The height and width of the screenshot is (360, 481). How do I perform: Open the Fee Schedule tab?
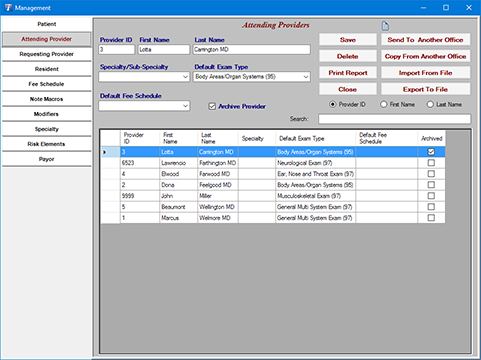(47, 84)
